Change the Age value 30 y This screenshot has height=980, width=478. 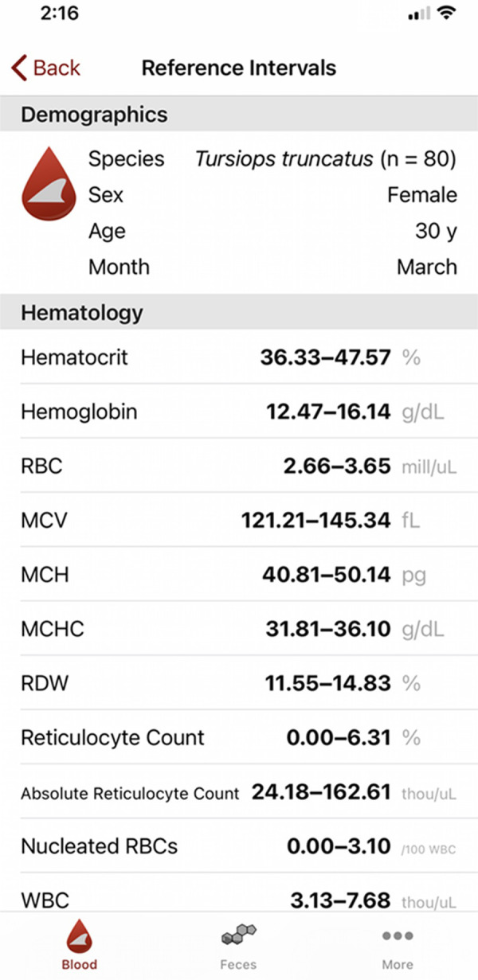tap(436, 231)
